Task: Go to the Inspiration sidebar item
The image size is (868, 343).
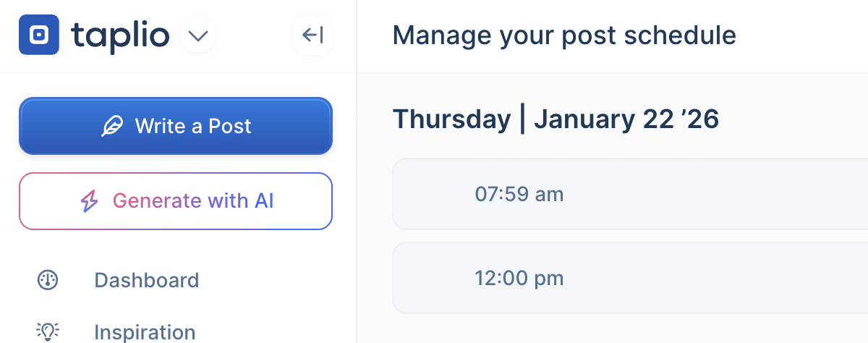Action: (145, 332)
